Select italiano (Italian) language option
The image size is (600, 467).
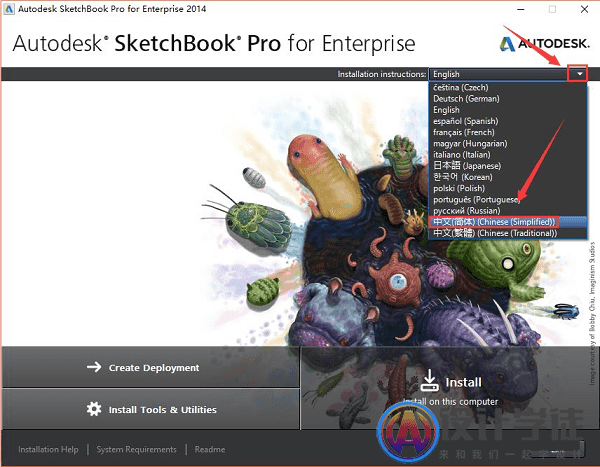[x=507, y=155]
